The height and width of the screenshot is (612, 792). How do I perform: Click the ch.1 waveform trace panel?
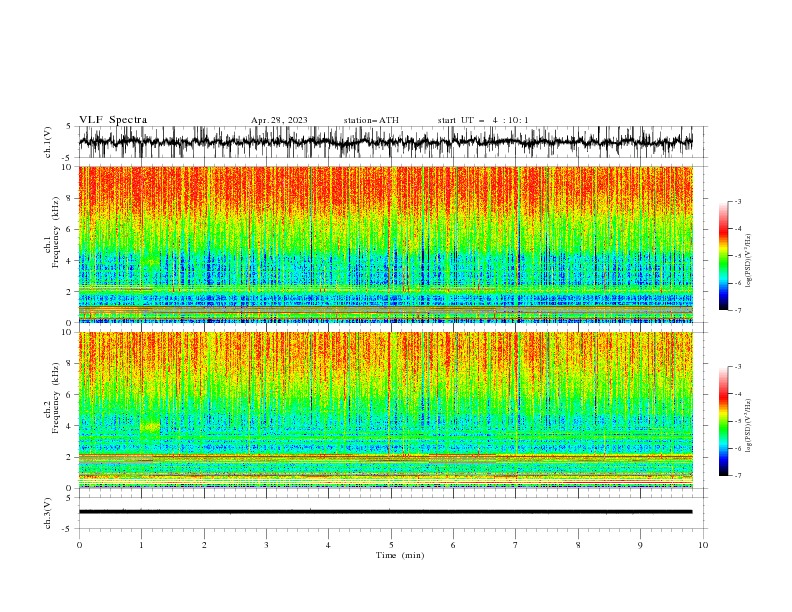(x=386, y=142)
